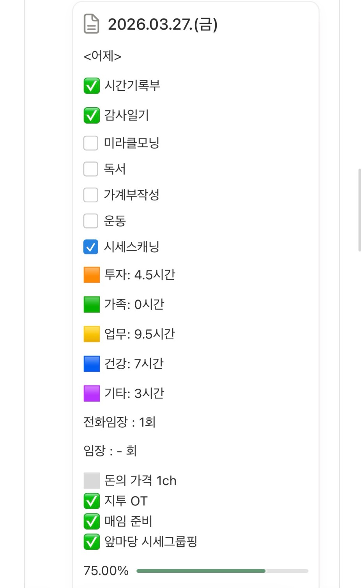This screenshot has width=364, height=588.
Task: Click the orange square next to 투자
Action: click(92, 275)
